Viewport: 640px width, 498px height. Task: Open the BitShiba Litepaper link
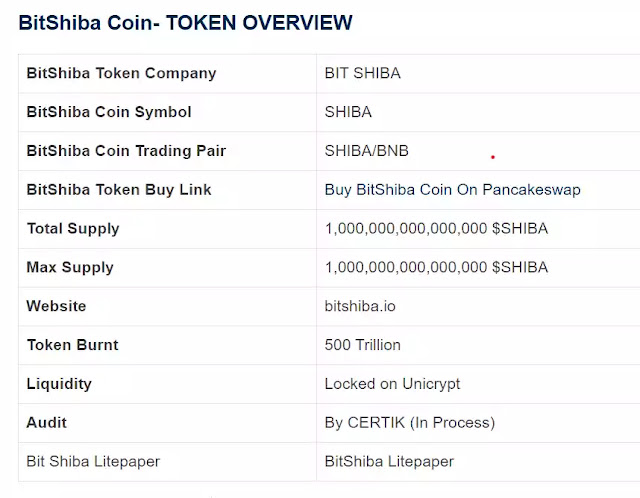coord(389,462)
